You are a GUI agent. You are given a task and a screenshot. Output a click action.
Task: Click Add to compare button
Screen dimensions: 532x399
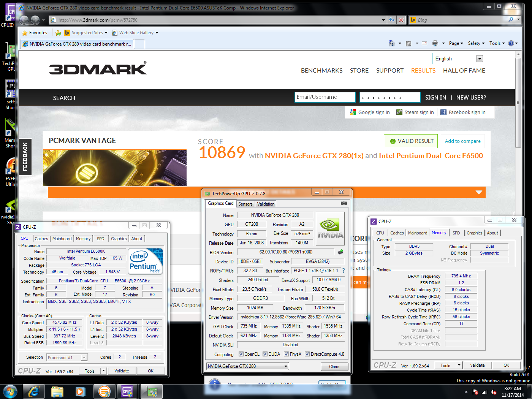pyautogui.click(x=462, y=141)
